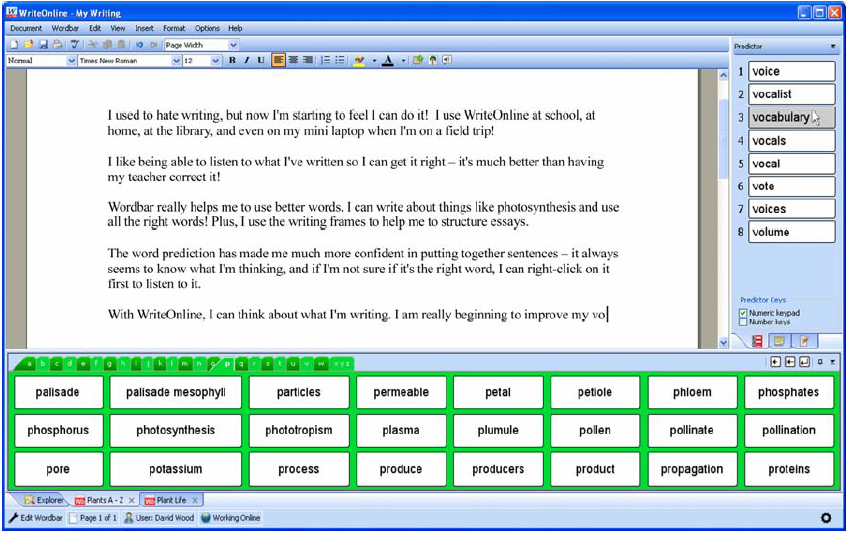Align text left
851x534 pixels.
[x=278, y=60]
